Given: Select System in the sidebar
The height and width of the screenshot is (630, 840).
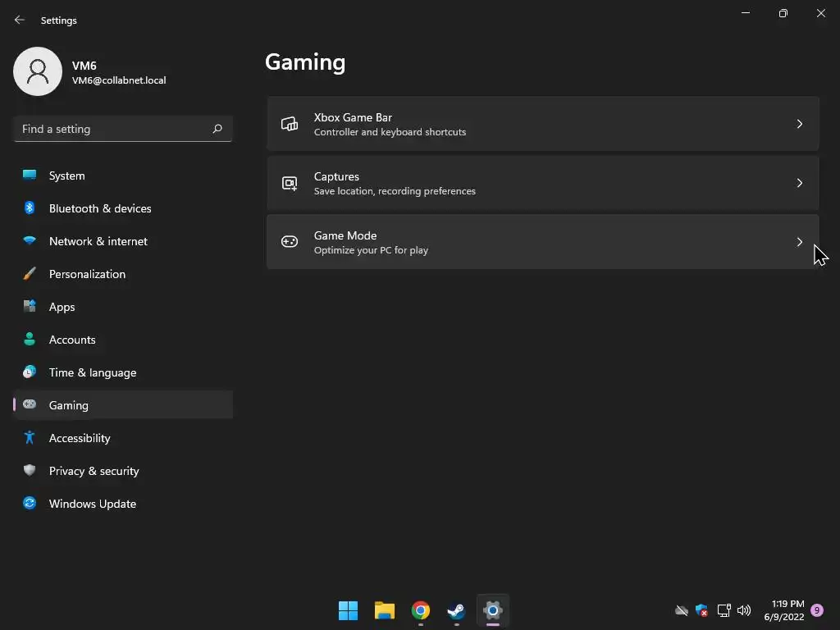Looking at the screenshot, I should [123, 176].
